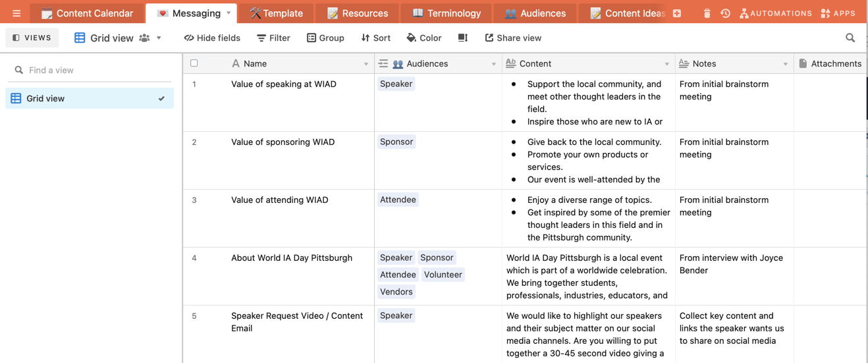
Task: Click the Vendors tag in row 4
Action: (x=396, y=292)
